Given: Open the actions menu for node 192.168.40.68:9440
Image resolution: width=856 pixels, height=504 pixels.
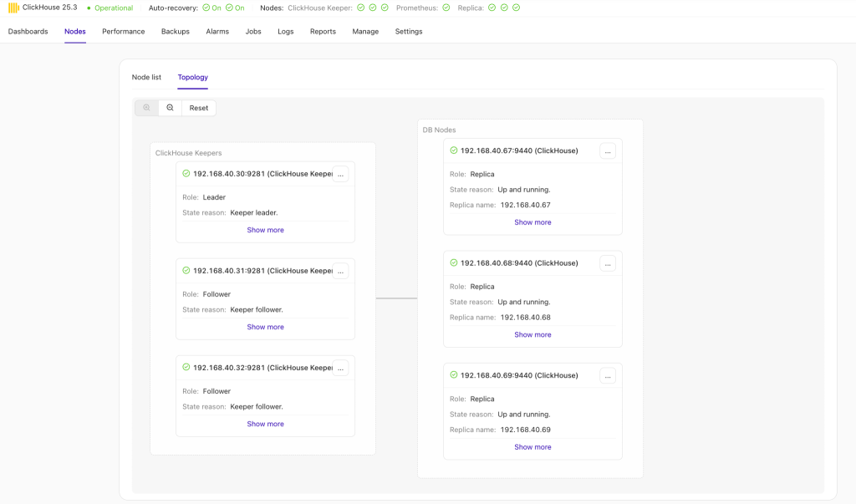Looking at the screenshot, I should tap(608, 264).
